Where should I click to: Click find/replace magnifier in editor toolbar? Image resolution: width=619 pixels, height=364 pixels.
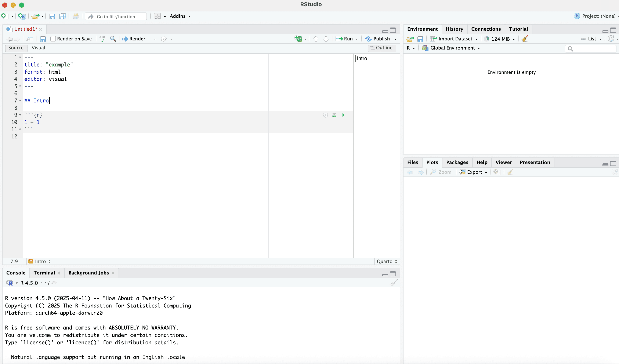113,39
